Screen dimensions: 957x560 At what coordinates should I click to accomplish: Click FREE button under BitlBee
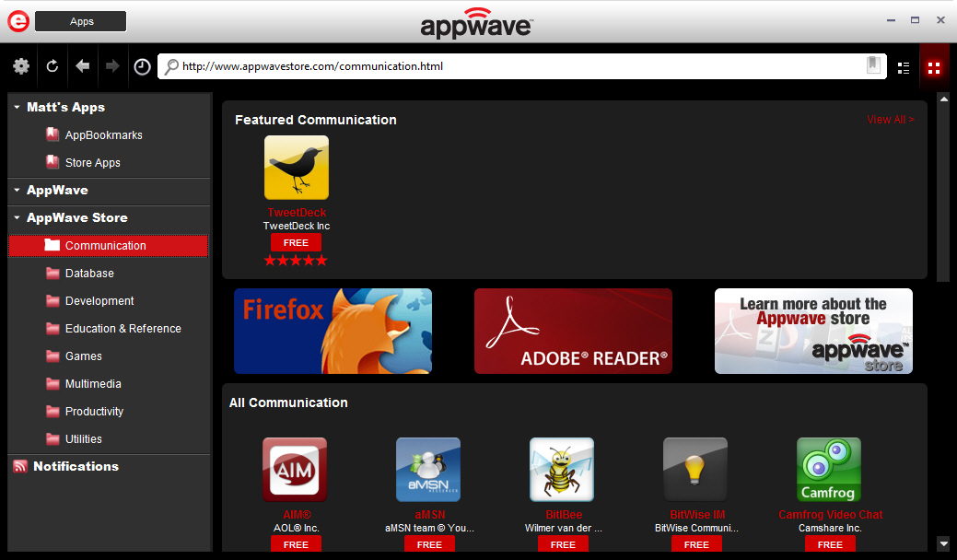[x=563, y=544]
